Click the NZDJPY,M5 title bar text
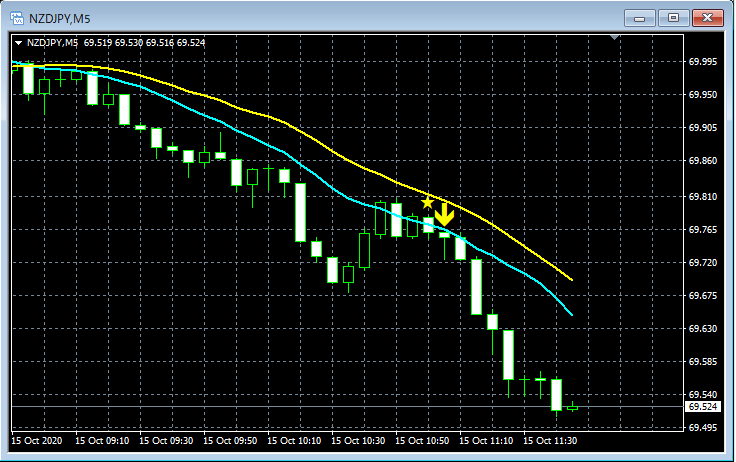The height and width of the screenshot is (462, 736). point(60,19)
